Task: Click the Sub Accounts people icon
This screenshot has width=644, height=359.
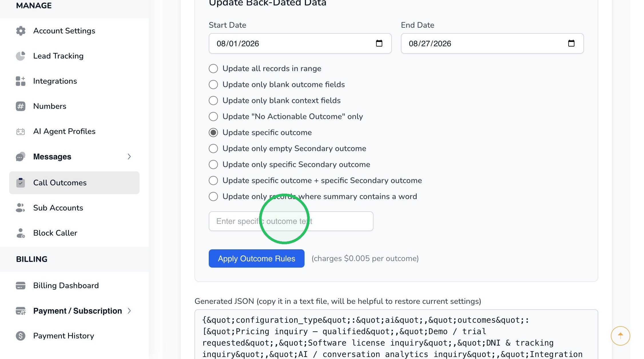Action: [21, 208]
